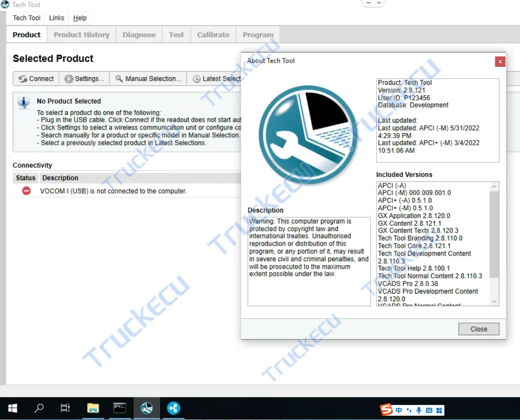Open the Help menu
The width and height of the screenshot is (520, 420).
point(80,18)
